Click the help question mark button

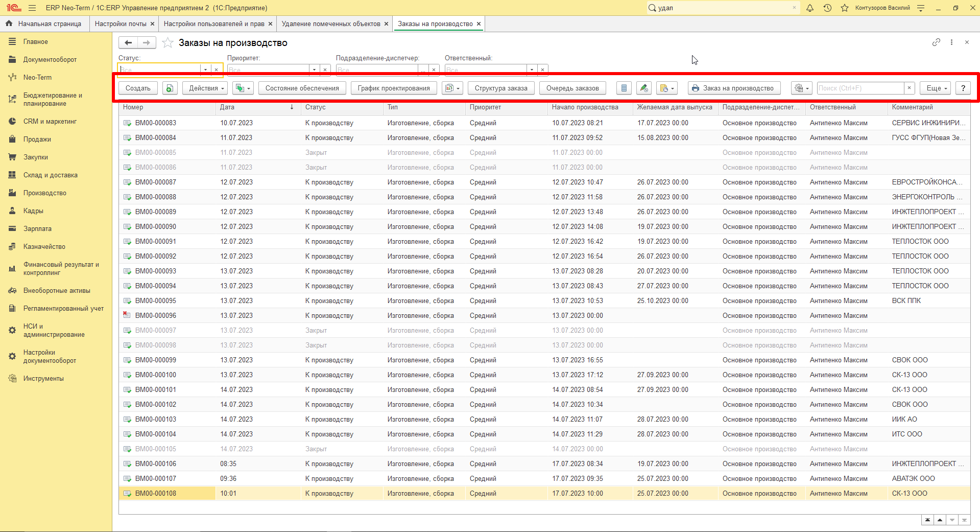963,88
